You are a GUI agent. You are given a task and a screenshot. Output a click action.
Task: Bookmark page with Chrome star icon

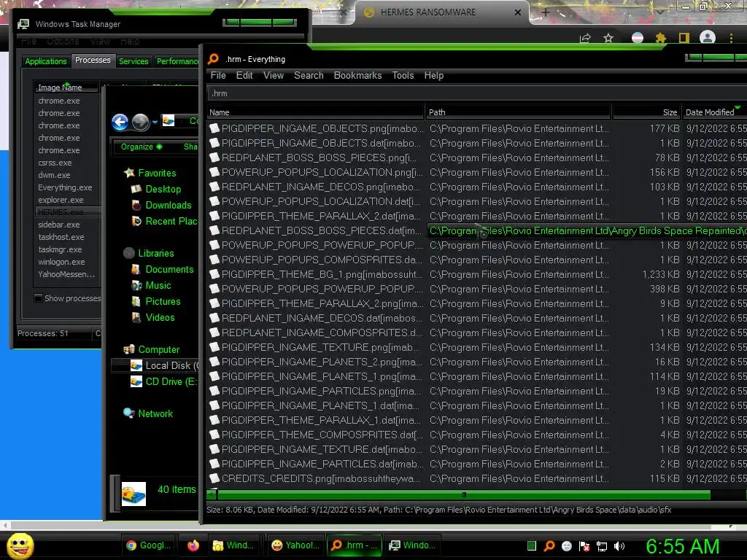coord(608,38)
